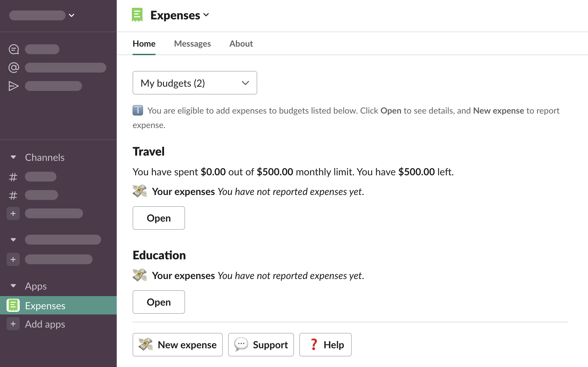
Task: Click the plus icon below channels list
Action: pyautogui.click(x=13, y=213)
